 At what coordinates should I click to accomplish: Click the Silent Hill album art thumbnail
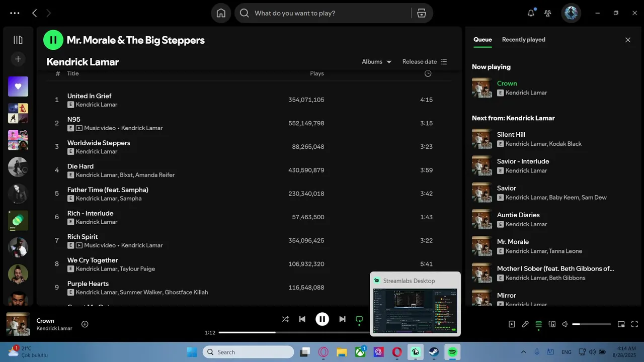tap(482, 139)
